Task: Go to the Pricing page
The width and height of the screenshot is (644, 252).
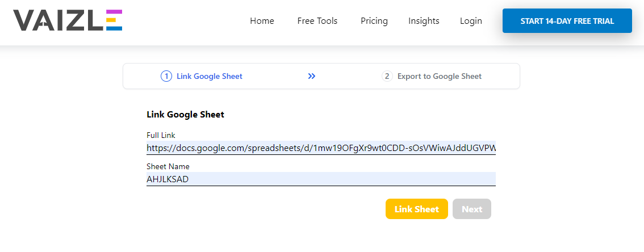Action: pos(374,21)
